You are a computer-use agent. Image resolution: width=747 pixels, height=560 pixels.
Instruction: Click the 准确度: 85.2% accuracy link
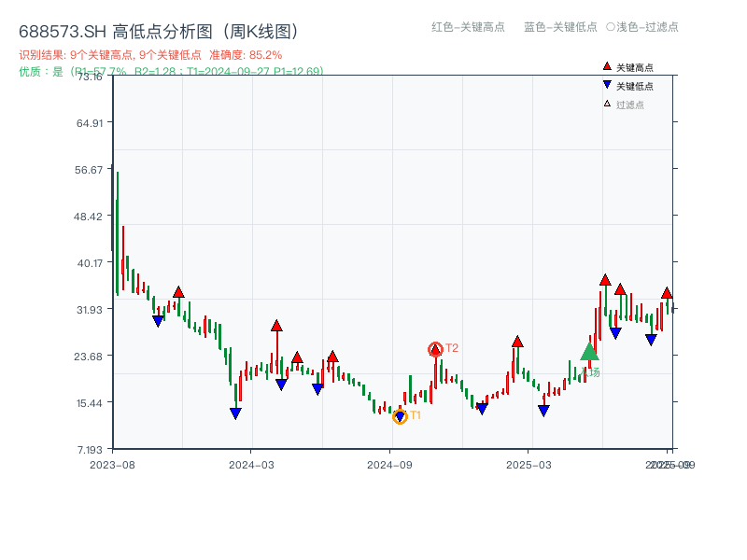(x=247, y=55)
